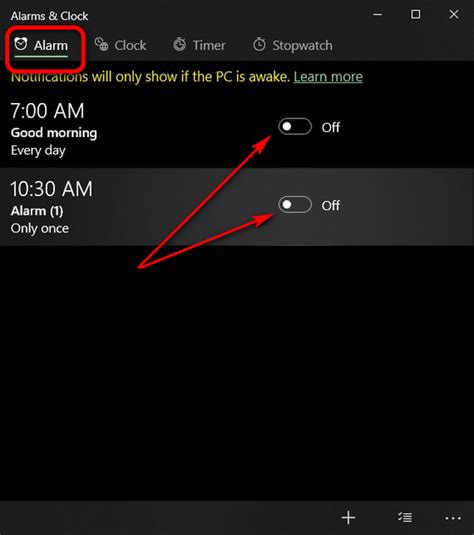Viewport: 474px width, 535px height.
Task: Click the Alarms & Clock title bar text
Action: tap(49, 16)
